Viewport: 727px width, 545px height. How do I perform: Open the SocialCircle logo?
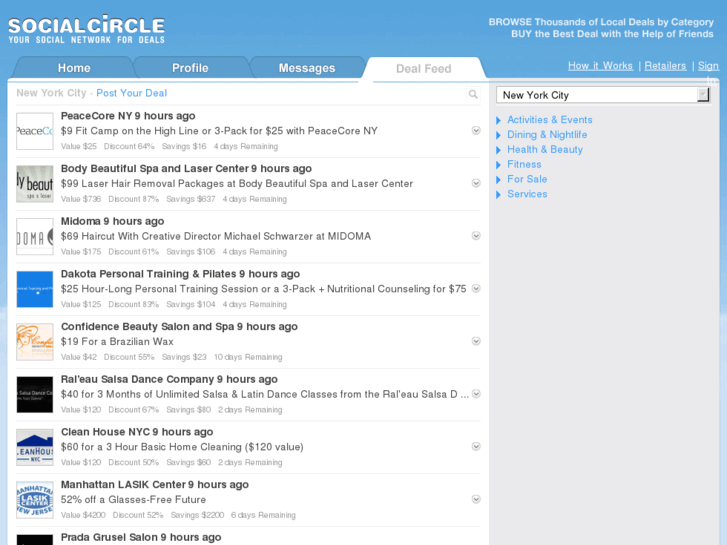pos(86,30)
